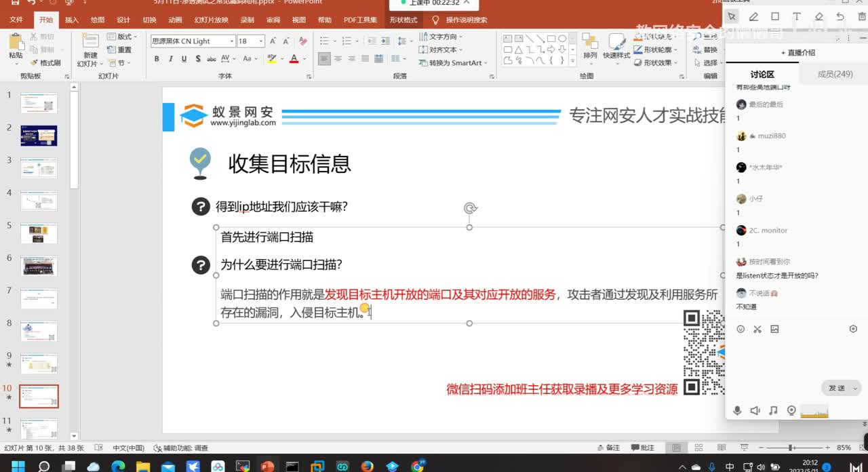Toggle underline formatting

184,59
